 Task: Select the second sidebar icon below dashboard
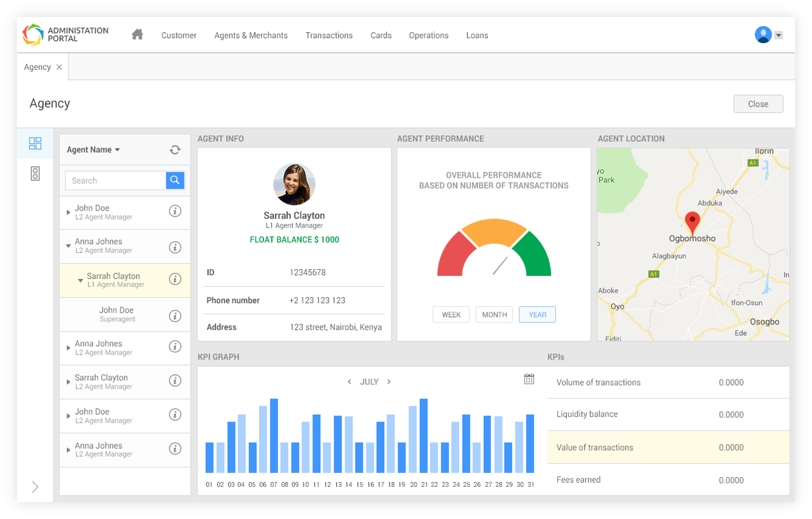(35, 174)
